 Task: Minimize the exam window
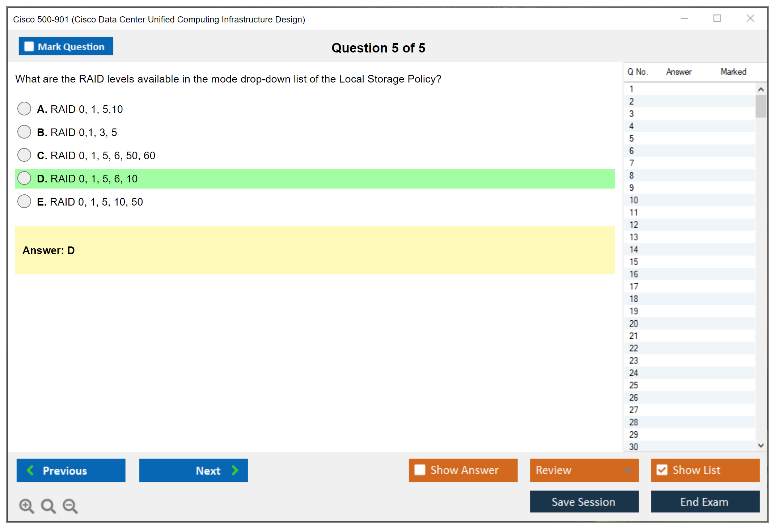[684, 18]
